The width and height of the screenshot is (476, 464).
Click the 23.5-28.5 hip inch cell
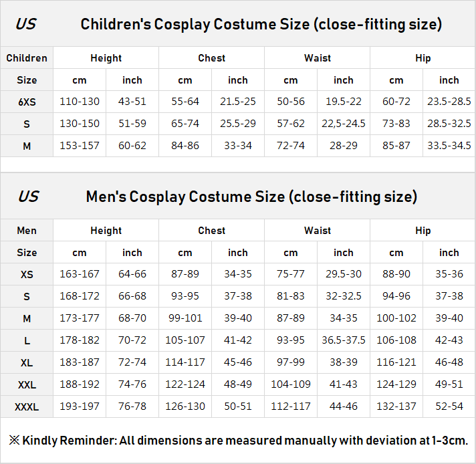[x=449, y=102]
